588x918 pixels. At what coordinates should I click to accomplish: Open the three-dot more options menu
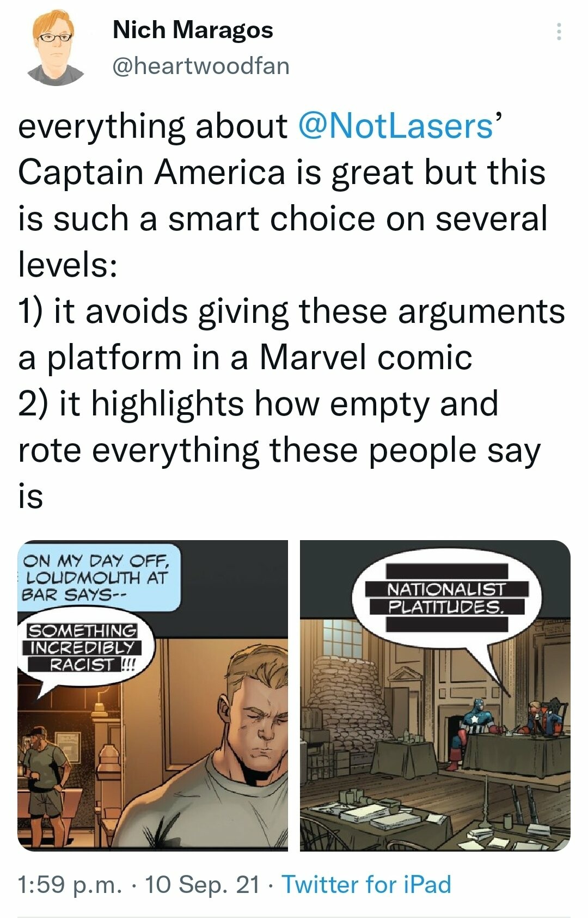click(558, 32)
